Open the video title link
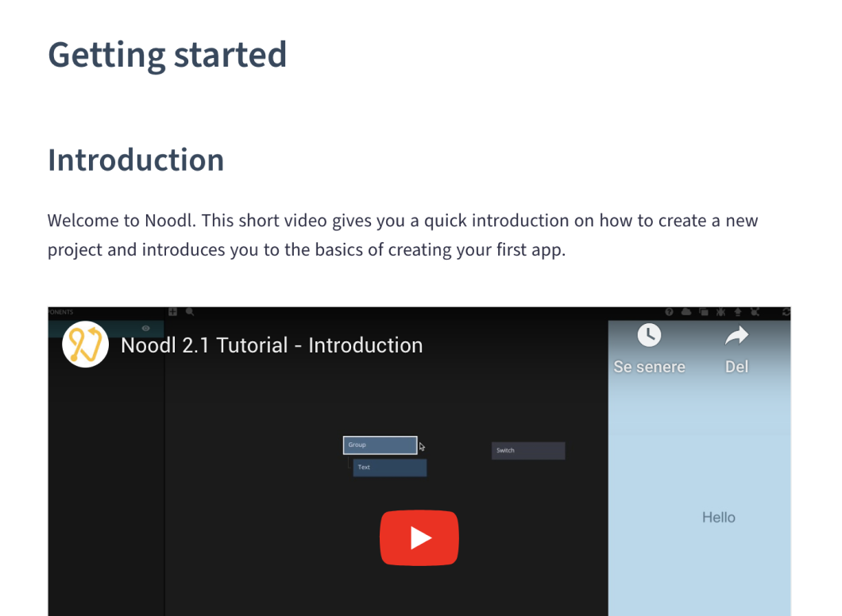Screen dimensions: 842x616 tap(272, 345)
